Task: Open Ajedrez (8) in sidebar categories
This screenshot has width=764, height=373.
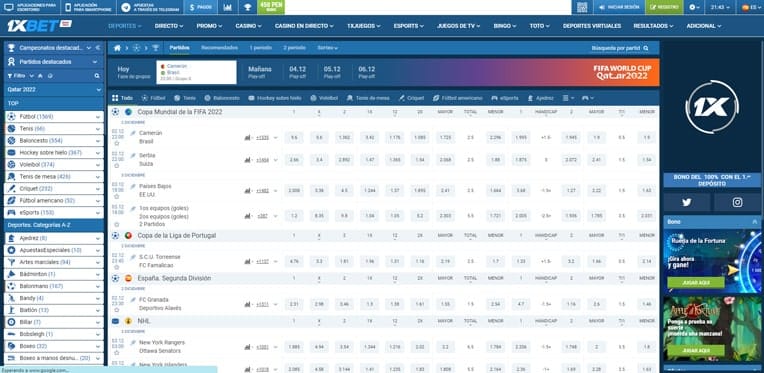Action: (x=54, y=238)
